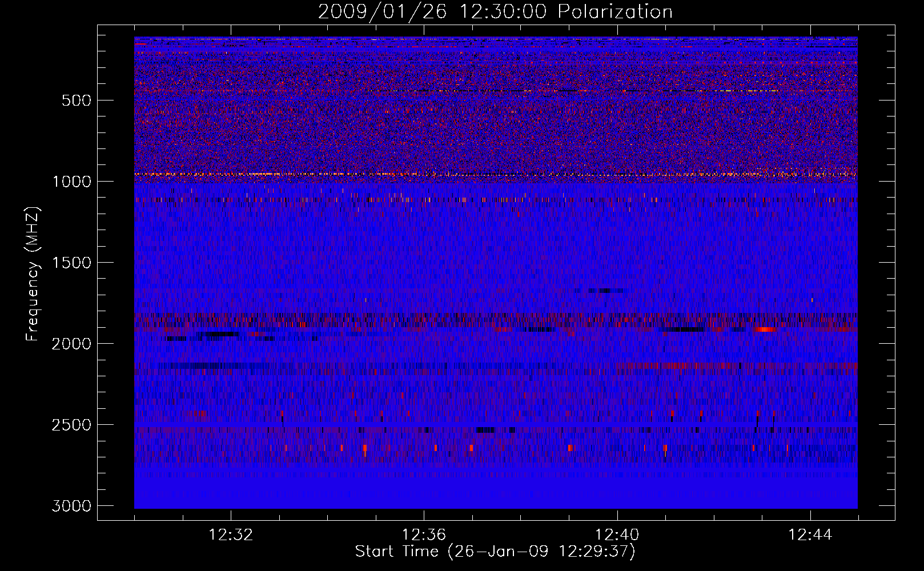The image size is (924, 571).
Task: Select the 1000 frequency tick label
Action: tap(71, 182)
